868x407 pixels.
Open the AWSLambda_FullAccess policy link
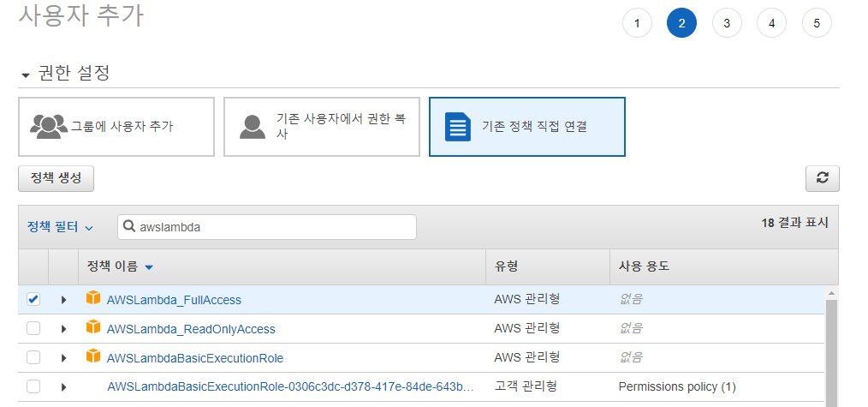click(174, 300)
